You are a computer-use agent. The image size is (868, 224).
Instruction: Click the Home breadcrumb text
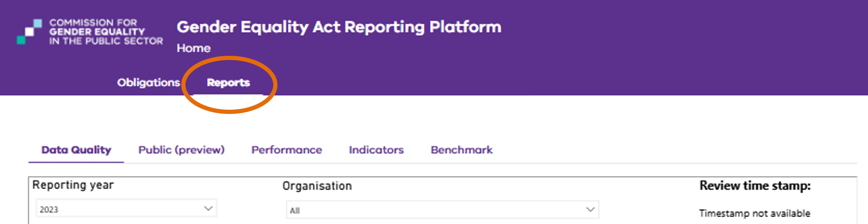(194, 48)
